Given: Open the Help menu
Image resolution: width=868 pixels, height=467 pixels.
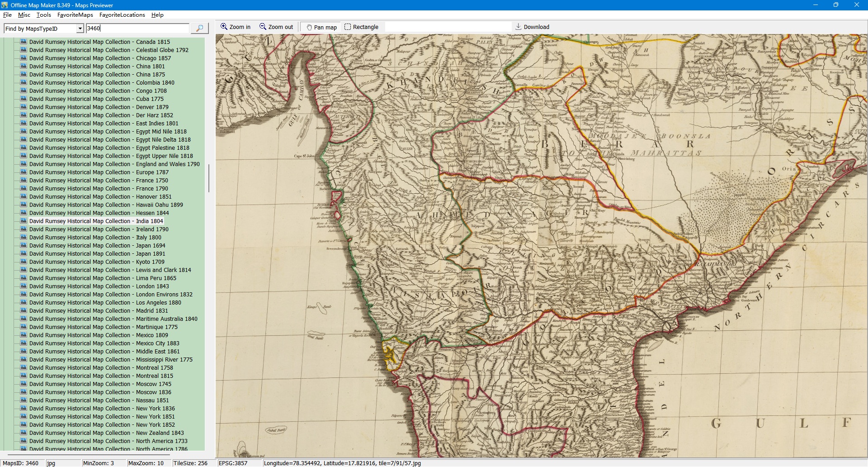Looking at the screenshot, I should coord(157,15).
